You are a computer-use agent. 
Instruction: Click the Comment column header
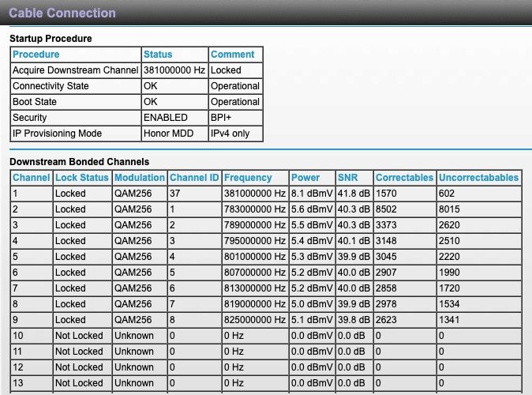tap(233, 55)
